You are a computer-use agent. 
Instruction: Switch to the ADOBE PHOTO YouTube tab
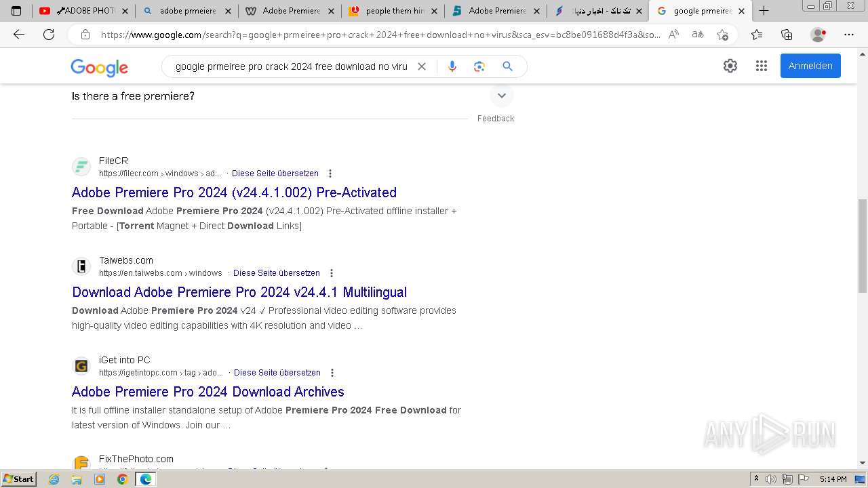click(83, 11)
